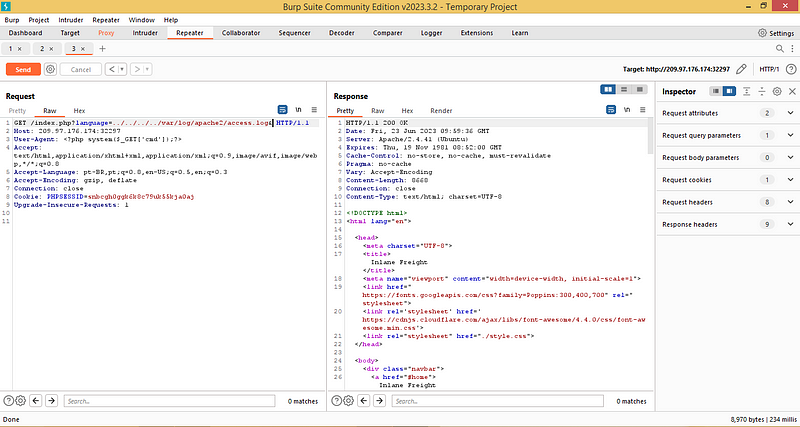
Task: Switch to the Proxy tab
Action: 106,33
